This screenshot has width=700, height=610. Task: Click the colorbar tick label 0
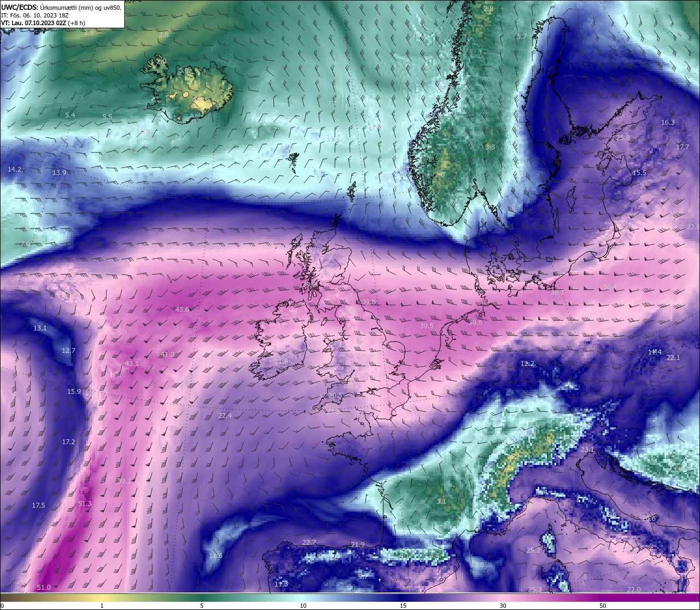pos(2,606)
